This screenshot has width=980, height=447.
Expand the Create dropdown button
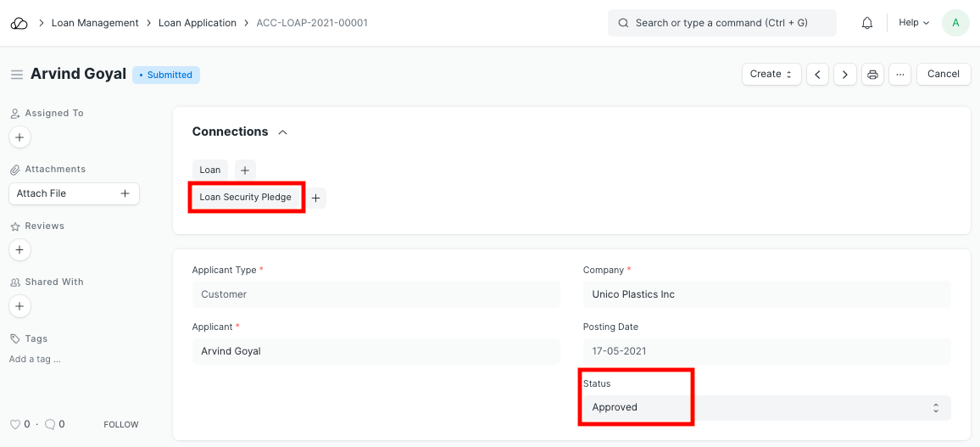(771, 75)
